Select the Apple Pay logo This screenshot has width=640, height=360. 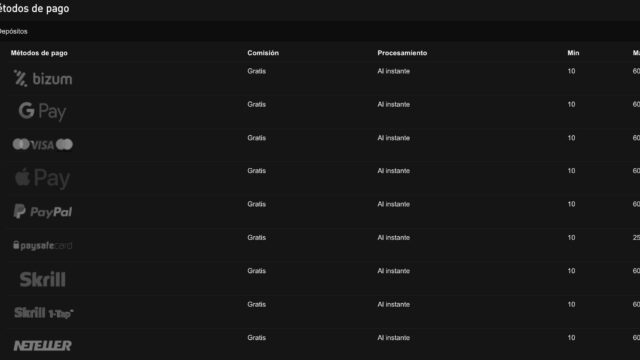point(42,178)
